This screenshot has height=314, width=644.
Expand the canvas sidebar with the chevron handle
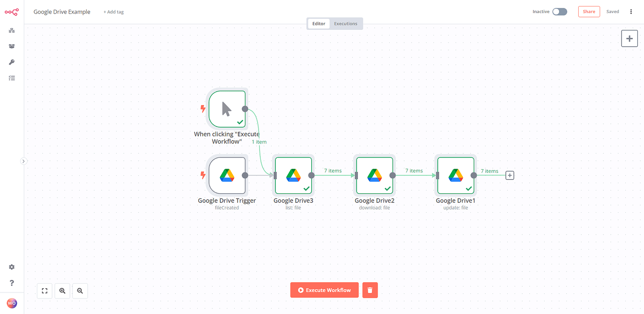pyautogui.click(x=24, y=161)
